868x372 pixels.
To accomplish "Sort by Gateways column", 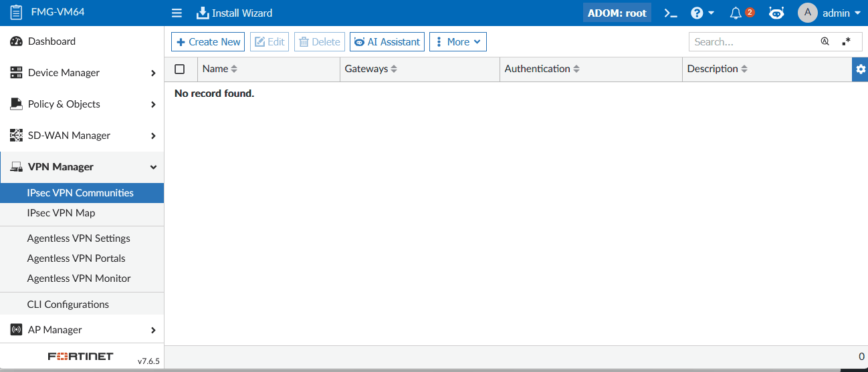I will click(x=371, y=69).
